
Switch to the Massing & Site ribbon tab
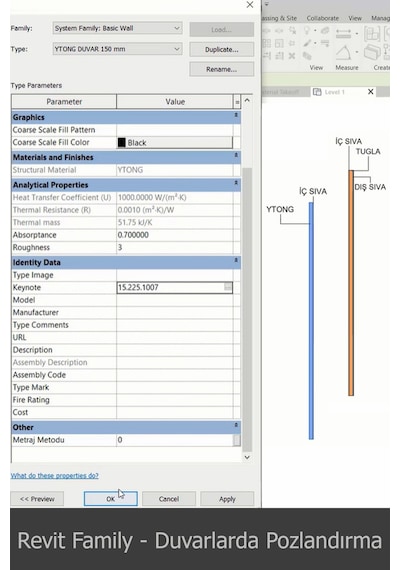[280, 18]
